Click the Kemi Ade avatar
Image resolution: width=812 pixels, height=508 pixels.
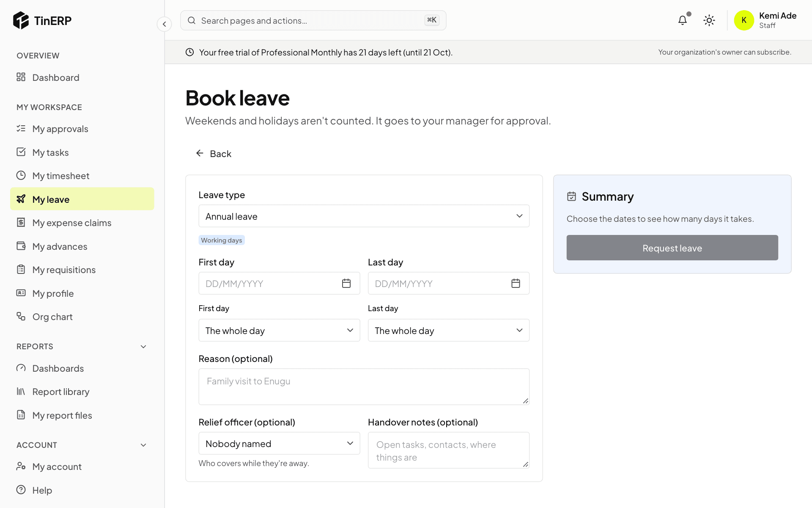pos(744,20)
